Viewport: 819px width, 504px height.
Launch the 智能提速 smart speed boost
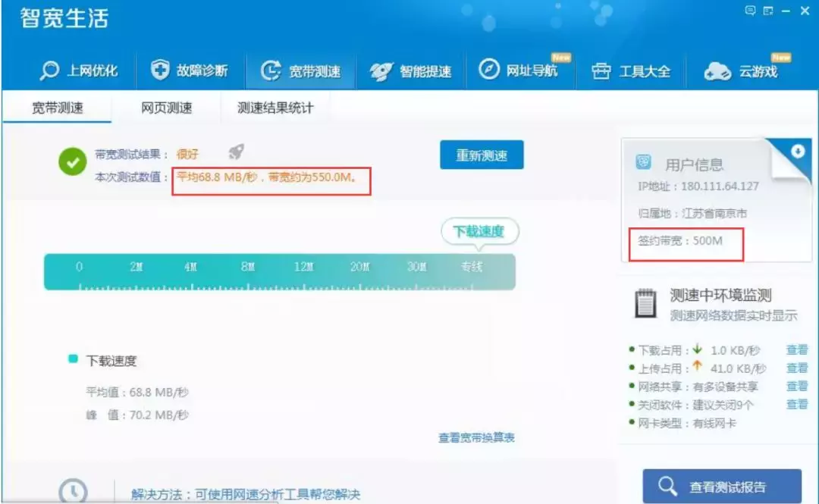click(x=410, y=69)
